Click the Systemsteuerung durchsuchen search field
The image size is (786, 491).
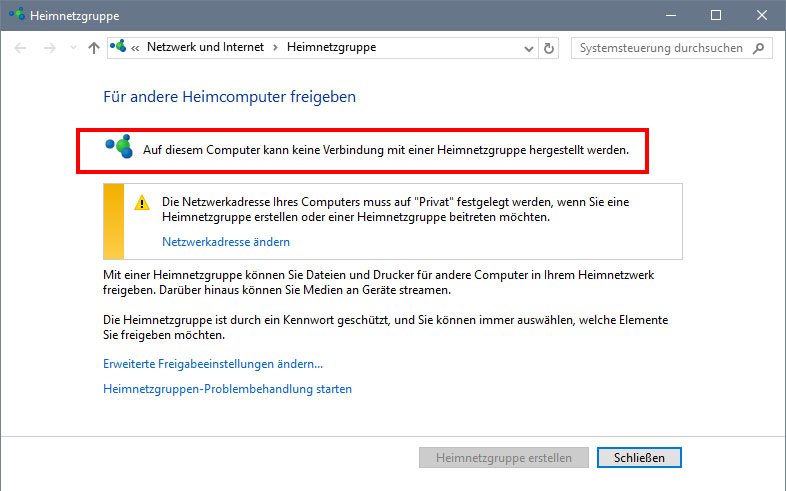(x=660, y=48)
